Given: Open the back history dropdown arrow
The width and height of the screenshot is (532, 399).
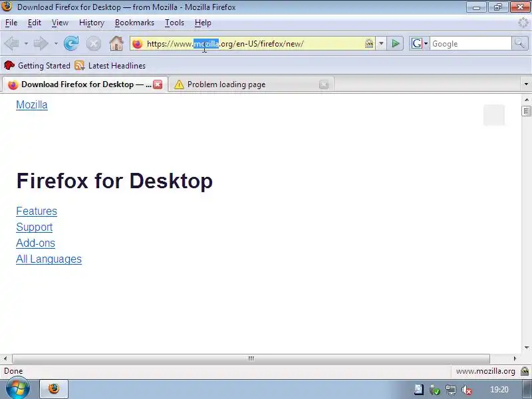Looking at the screenshot, I should coord(26,44).
